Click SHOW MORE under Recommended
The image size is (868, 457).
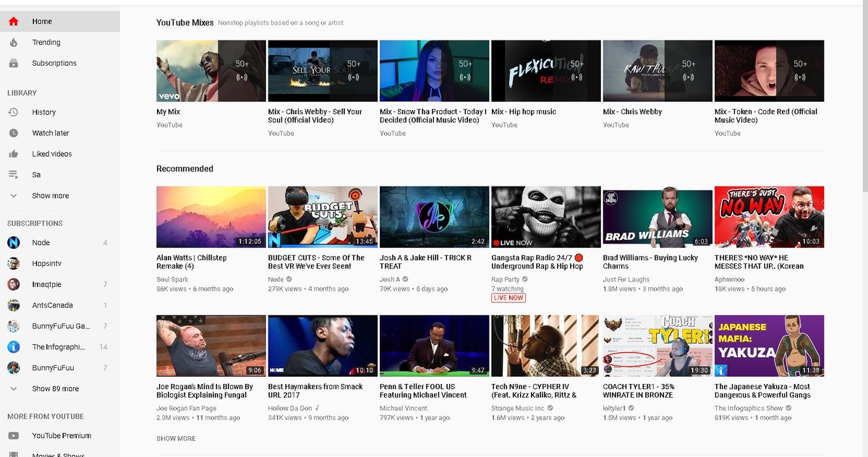point(176,439)
